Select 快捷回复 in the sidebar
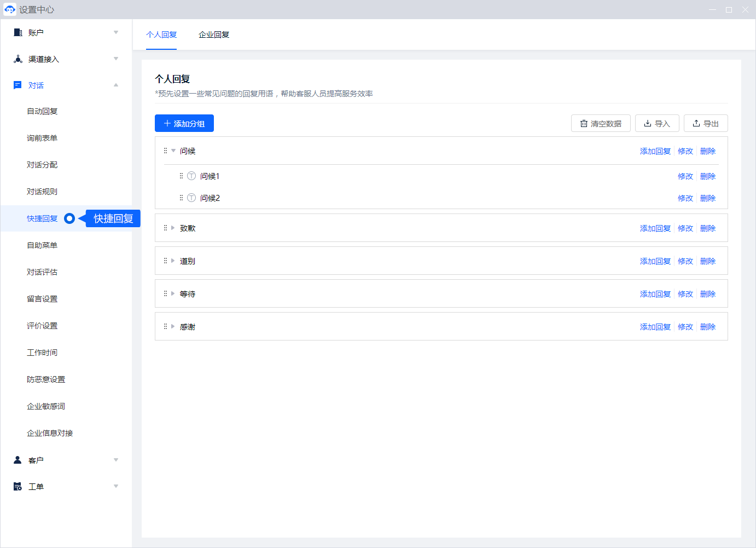The image size is (756, 548). coord(42,218)
